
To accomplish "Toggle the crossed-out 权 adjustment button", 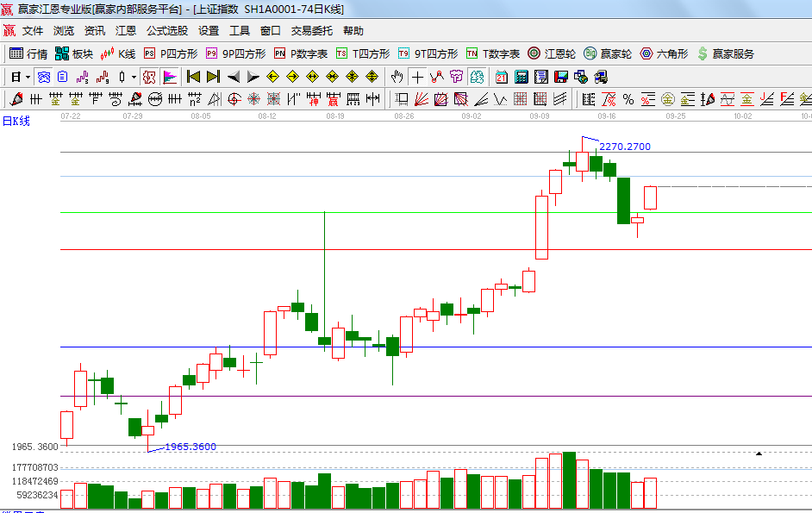I will point(150,77).
